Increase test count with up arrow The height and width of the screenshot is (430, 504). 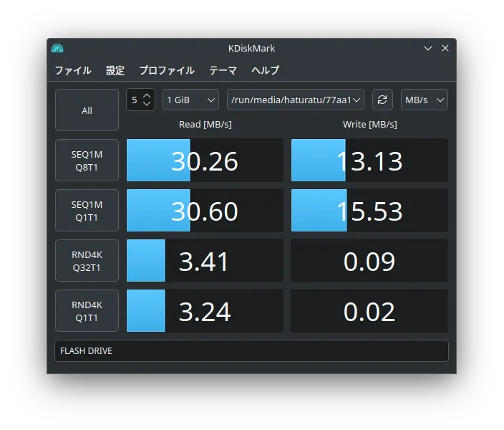(x=147, y=96)
